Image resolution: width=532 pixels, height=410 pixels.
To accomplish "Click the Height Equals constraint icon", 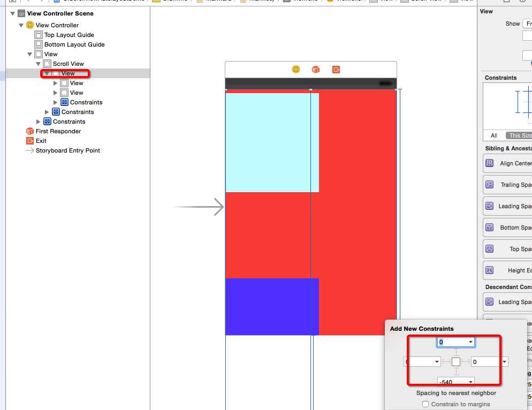I will pyautogui.click(x=489, y=270).
